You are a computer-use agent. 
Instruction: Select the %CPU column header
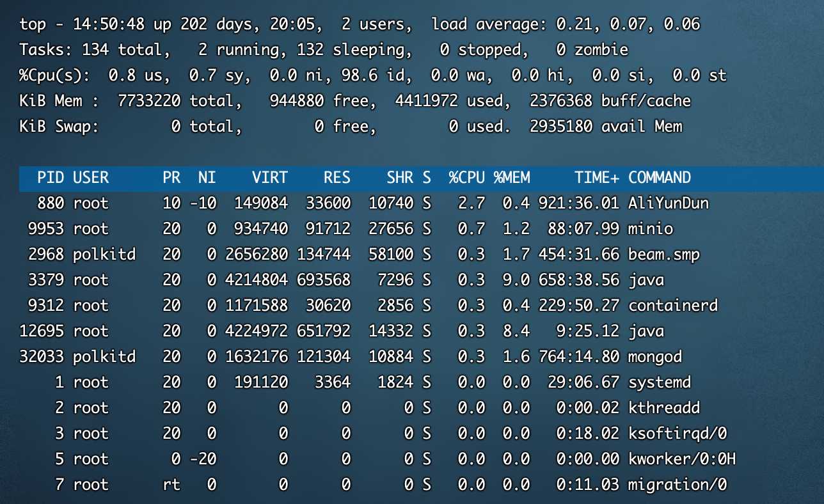(x=466, y=178)
